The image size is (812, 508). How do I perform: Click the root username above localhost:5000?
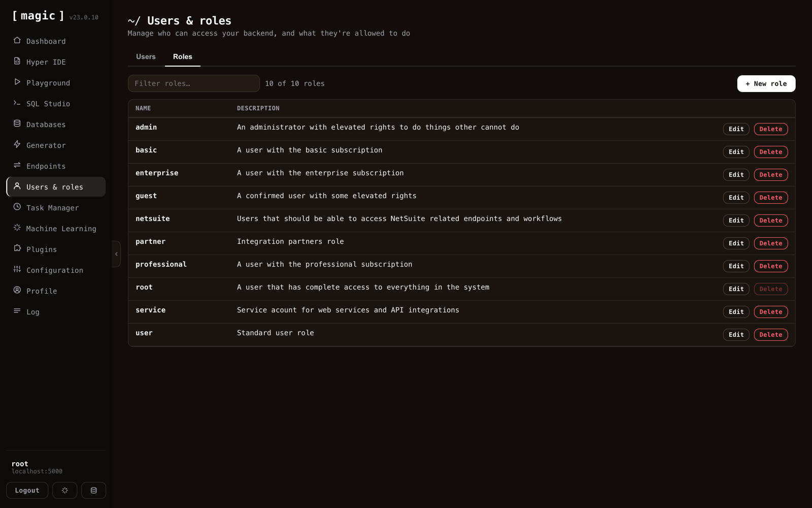coord(20,464)
